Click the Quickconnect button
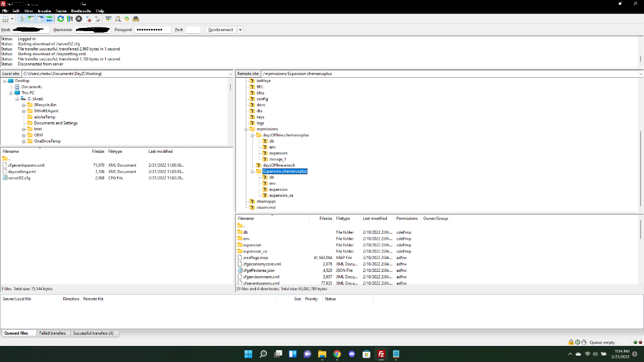Viewport: 644px width, 362px height. 221,29
